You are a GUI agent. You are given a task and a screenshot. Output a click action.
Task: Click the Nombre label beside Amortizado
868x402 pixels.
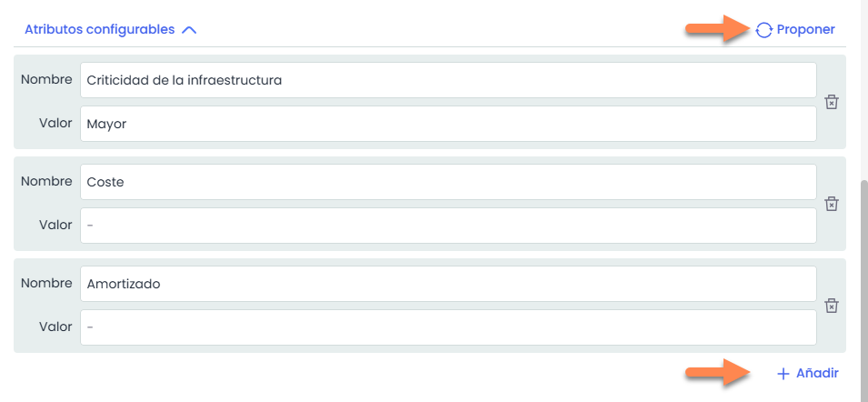coord(47,283)
